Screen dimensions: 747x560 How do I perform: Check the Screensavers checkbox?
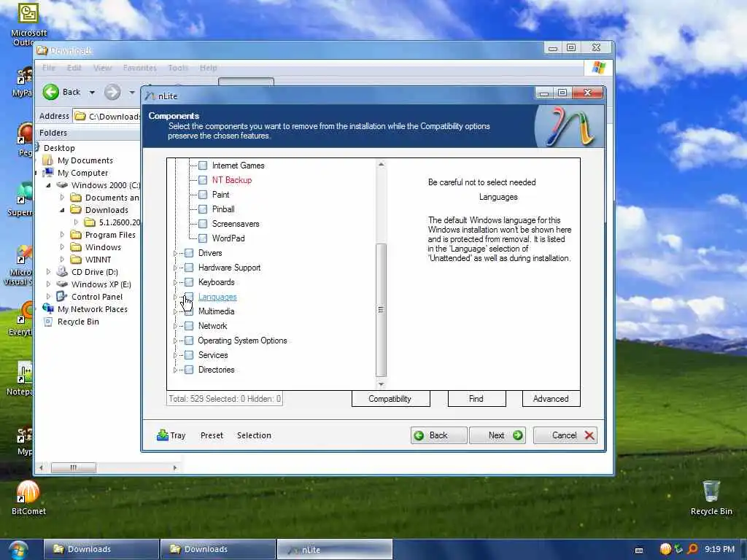203,224
